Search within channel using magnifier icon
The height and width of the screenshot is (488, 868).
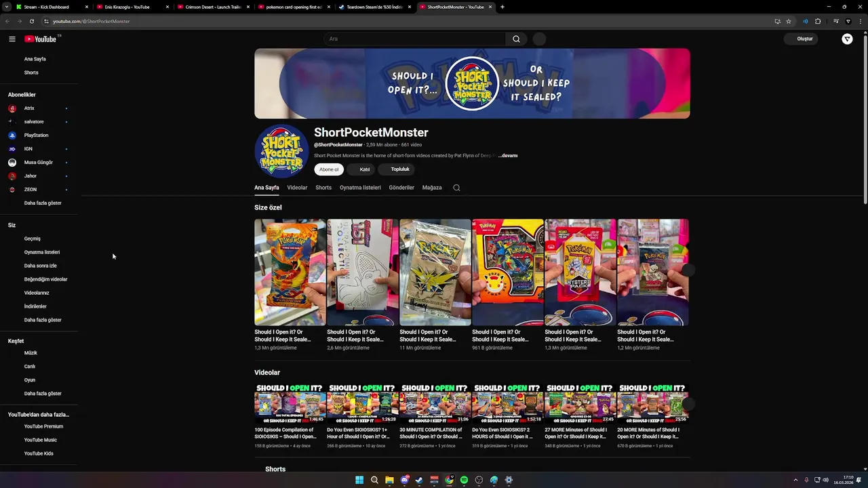click(456, 188)
